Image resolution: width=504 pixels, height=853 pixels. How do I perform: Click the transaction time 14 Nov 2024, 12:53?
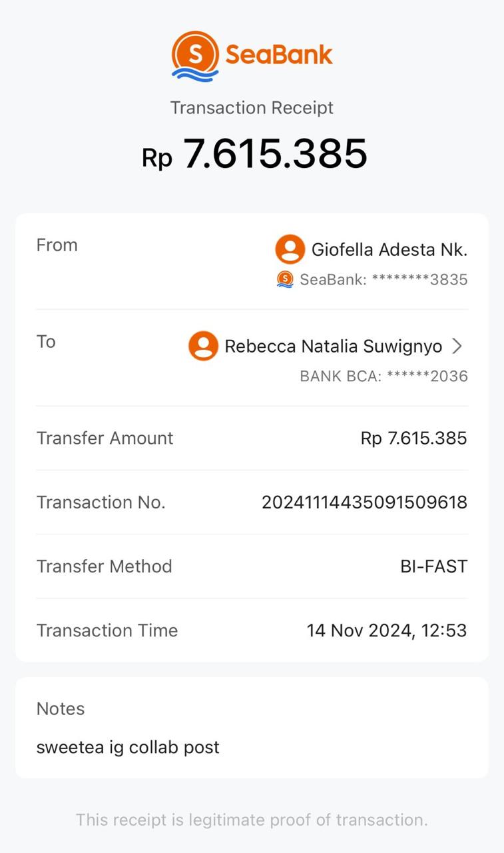(x=386, y=630)
